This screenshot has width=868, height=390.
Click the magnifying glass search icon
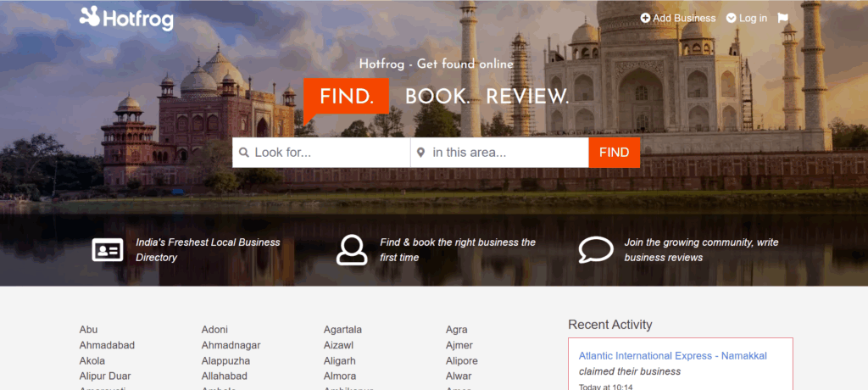244,153
